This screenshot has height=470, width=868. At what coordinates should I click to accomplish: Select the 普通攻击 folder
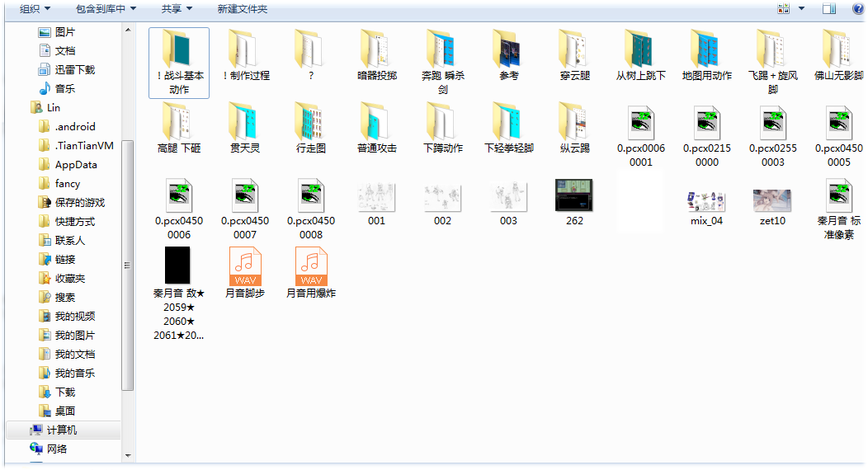(377, 129)
